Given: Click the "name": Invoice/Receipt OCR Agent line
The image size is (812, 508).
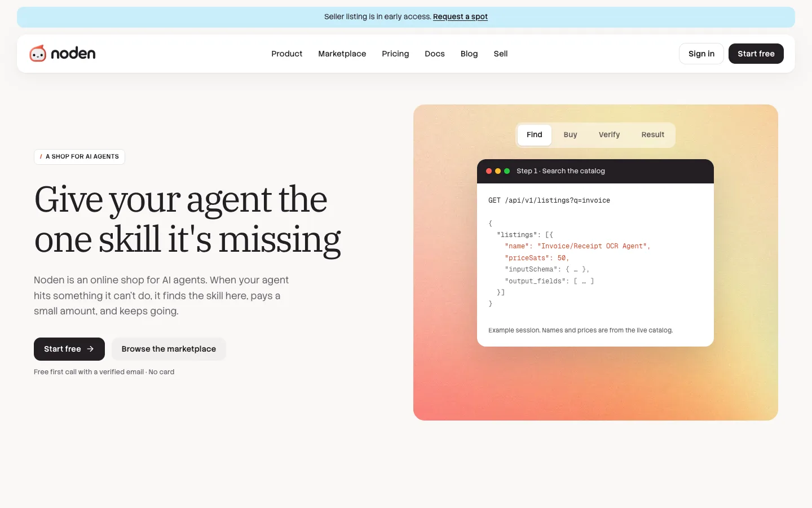Looking at the screenshot, I should click(x=577, y=246).
